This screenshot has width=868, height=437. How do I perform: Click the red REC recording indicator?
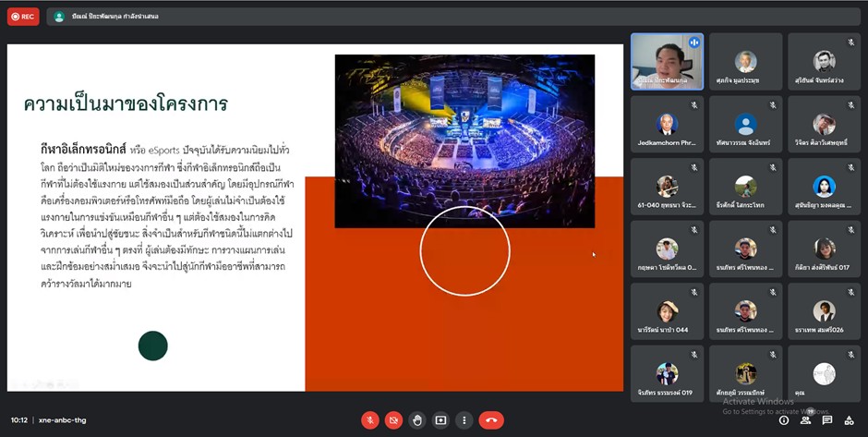[x=23, y=16]
